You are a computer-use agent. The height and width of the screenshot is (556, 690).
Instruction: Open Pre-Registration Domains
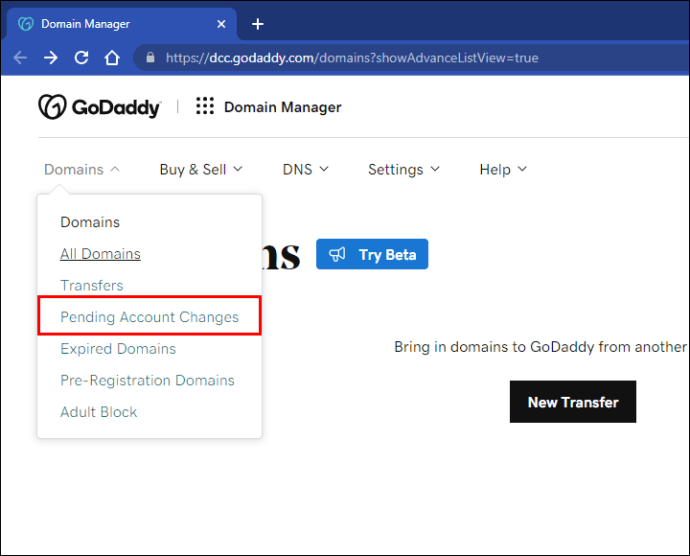147,380
